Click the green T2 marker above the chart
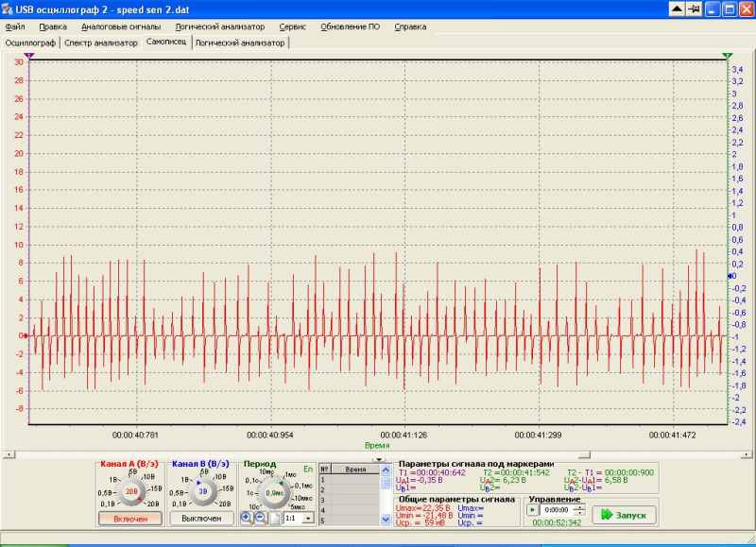756x547 pixels. (x=728, y=57)
